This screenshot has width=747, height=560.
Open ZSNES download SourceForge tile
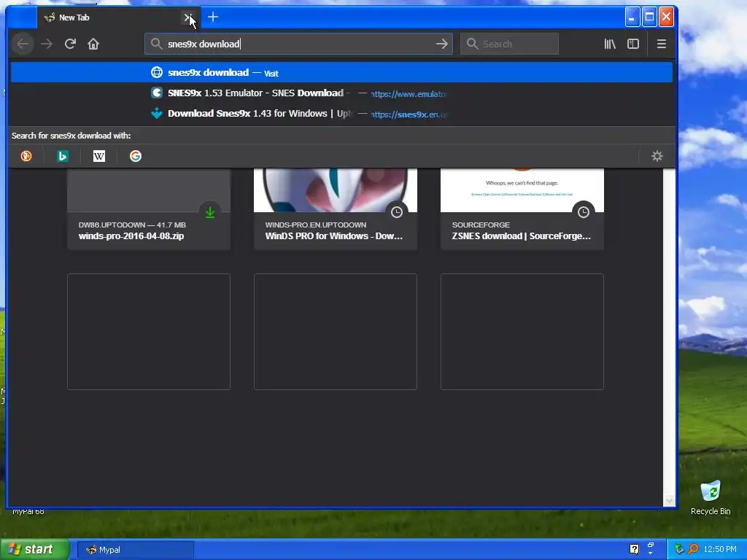tap(522, 209)
